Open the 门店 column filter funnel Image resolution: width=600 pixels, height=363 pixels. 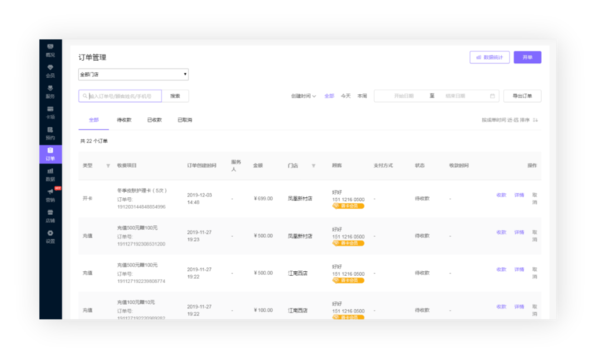click(313, 166)
